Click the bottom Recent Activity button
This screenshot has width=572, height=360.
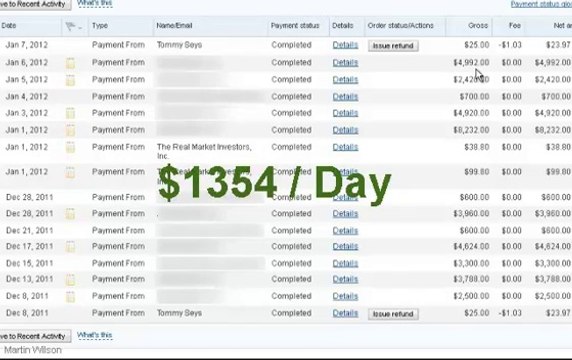coord(35,336)
